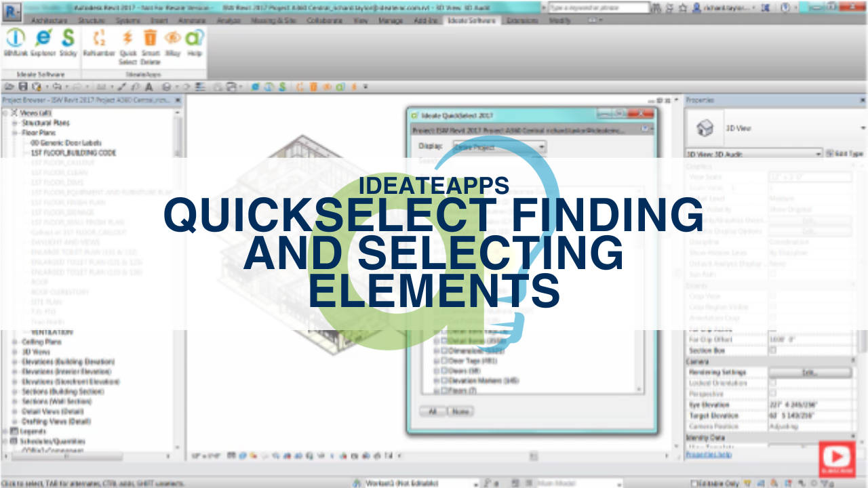Open the Ideate Sticky tool
This screenshot has width=868, height=488.
(x=68, y=43)
